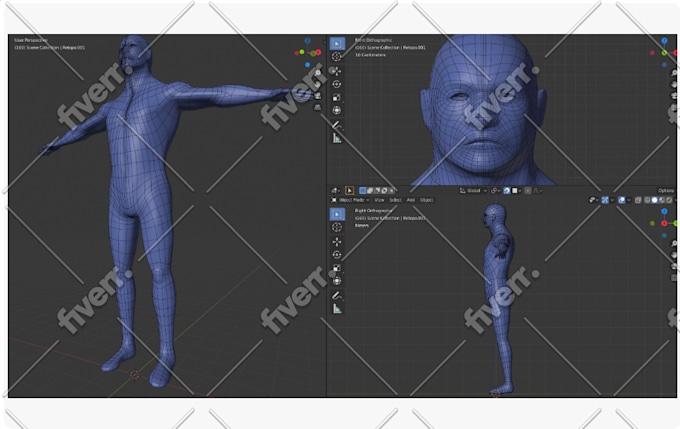Select the Measure tool in Right Orthographic viewport
Screen dimensions: 680x429
pyautogui.click(x=337, y=308)
